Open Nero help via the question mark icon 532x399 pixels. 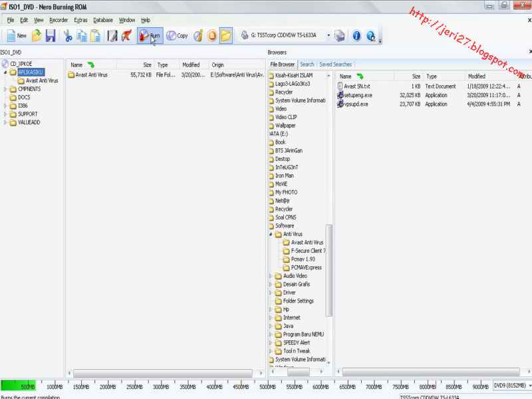point(371,37)
